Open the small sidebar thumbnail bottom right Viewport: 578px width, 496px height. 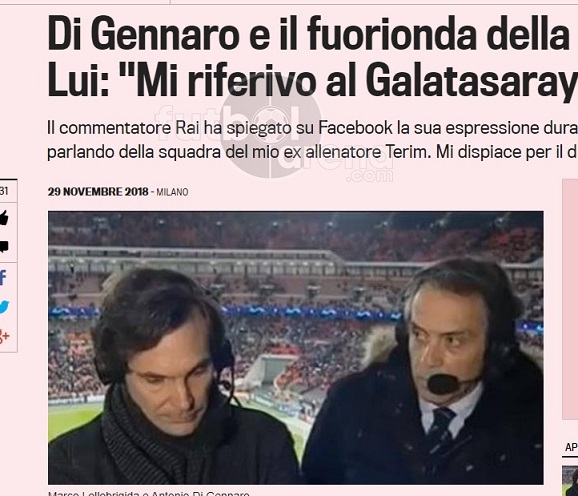coord(570,481)
